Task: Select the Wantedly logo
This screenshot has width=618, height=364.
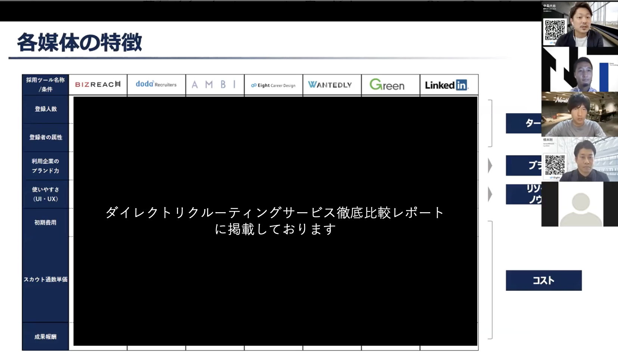Action: (330, 85)
